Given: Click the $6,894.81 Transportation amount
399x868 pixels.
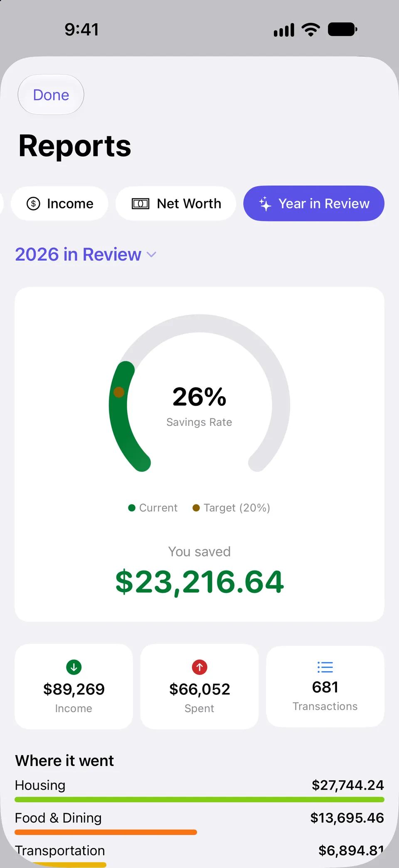Looking at the screenshot, I should coord(351,851).
